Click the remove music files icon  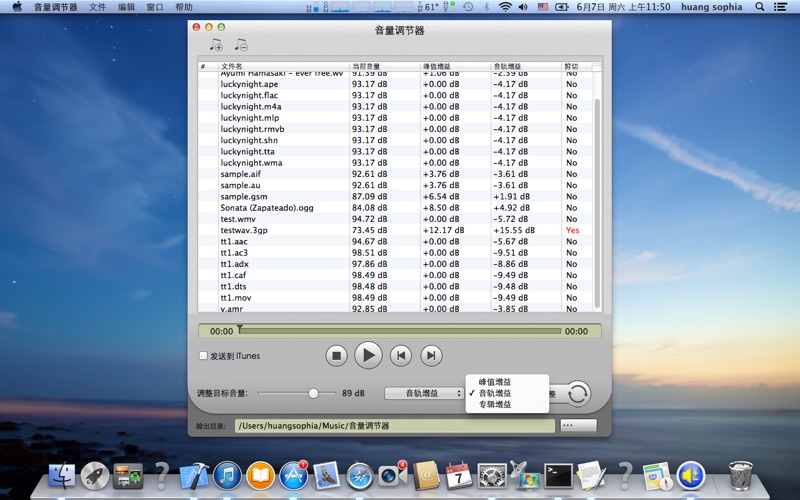click(x=240, y=45)
